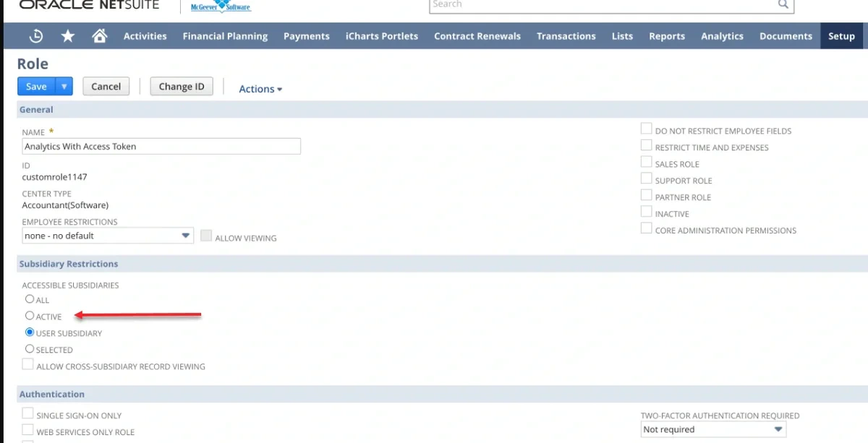This screenshot has height=443, width=868.
Task: Go to the Home icon
Action: click(x=100, y=35)
